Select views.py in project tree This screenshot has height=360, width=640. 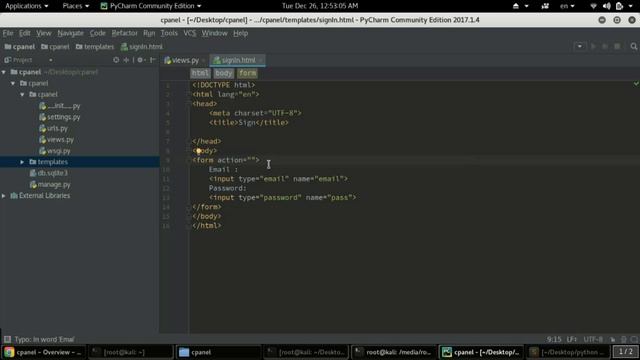[x=56, y=140]
